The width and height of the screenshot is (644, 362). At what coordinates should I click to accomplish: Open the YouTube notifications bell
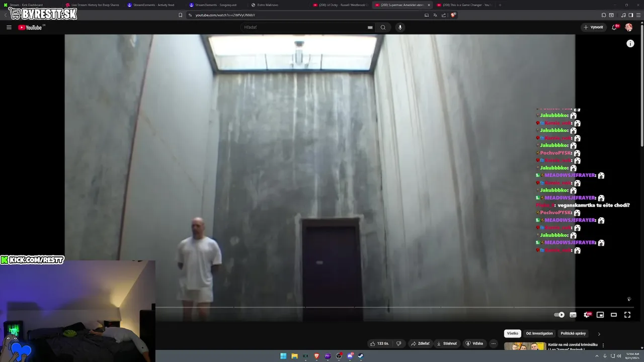click(x=614, y=27)
